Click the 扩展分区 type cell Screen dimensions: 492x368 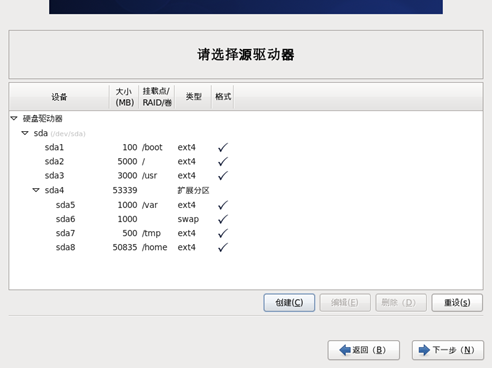click(193, 190)
